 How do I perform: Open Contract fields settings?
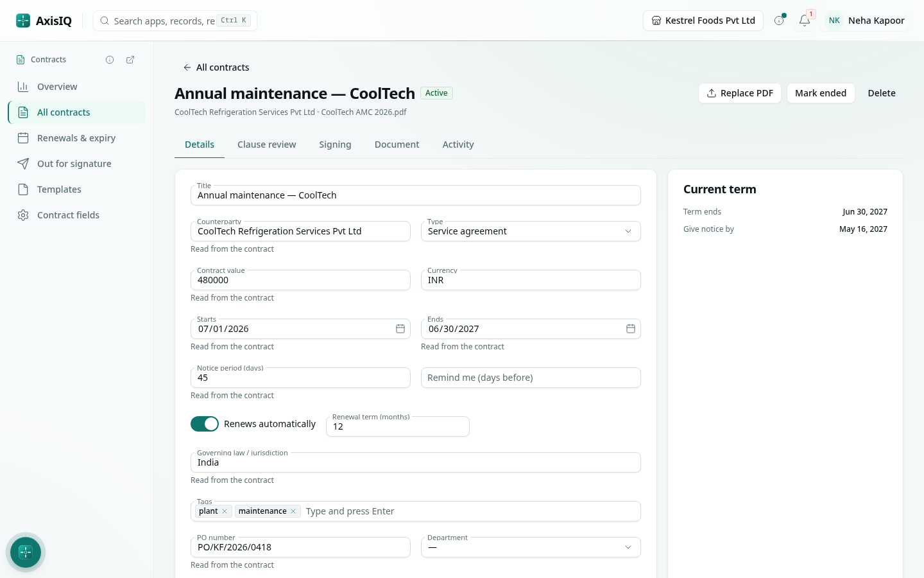[77, 215]
